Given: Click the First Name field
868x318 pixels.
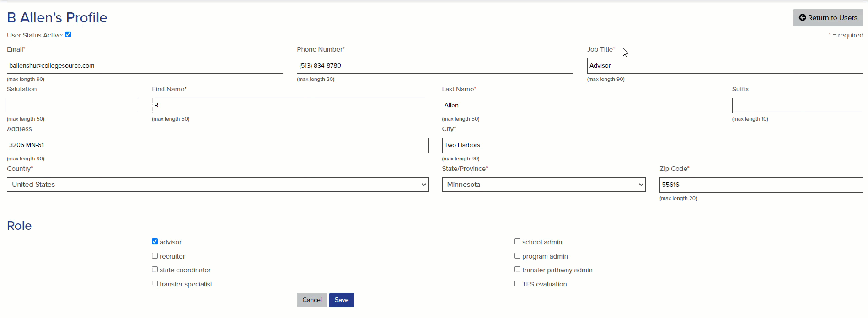Looking at the screenshot, I should (290, 106).
